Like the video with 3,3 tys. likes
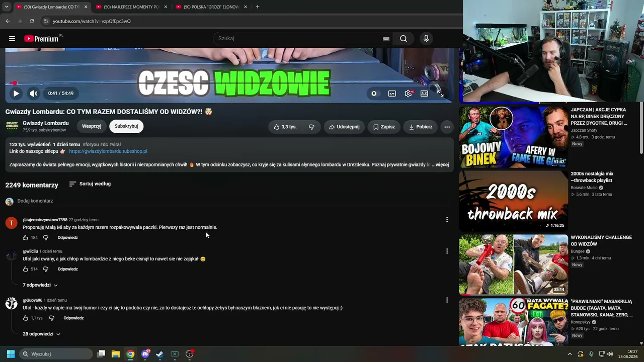 (x=285, y=127)
